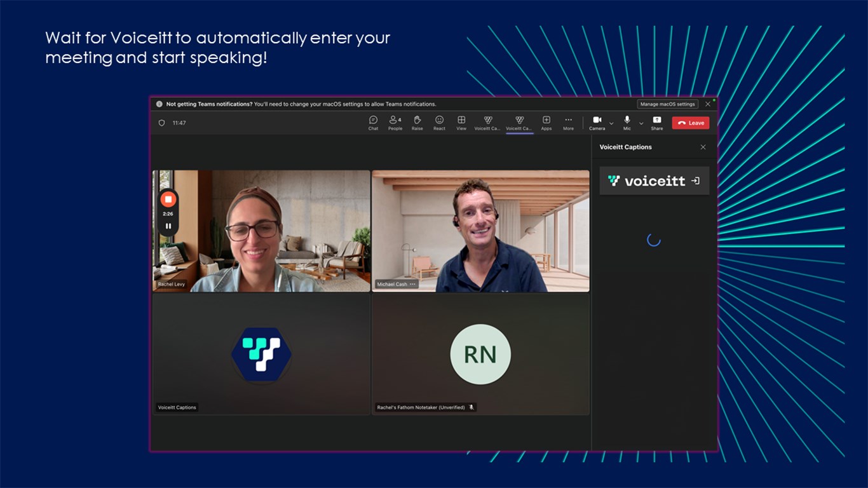Show the People participant list
The image size is (868, 488).
395,123
